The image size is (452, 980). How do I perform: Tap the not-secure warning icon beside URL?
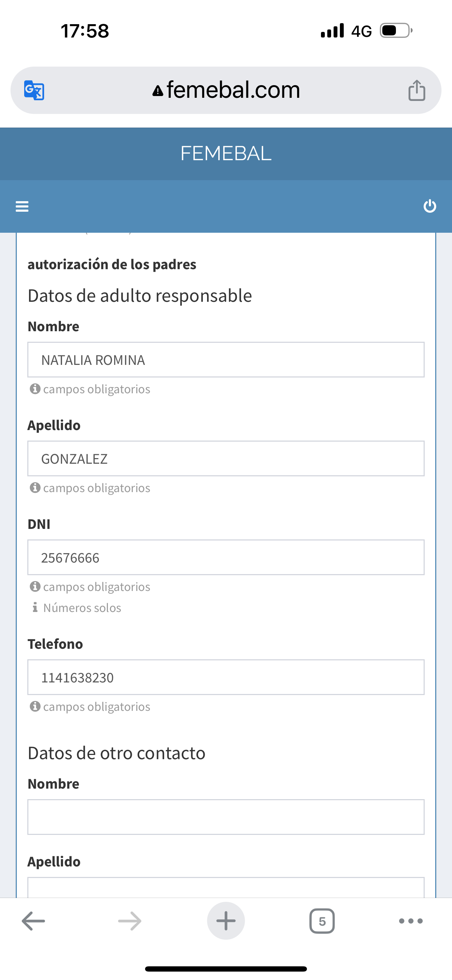[x=158, y=91]
